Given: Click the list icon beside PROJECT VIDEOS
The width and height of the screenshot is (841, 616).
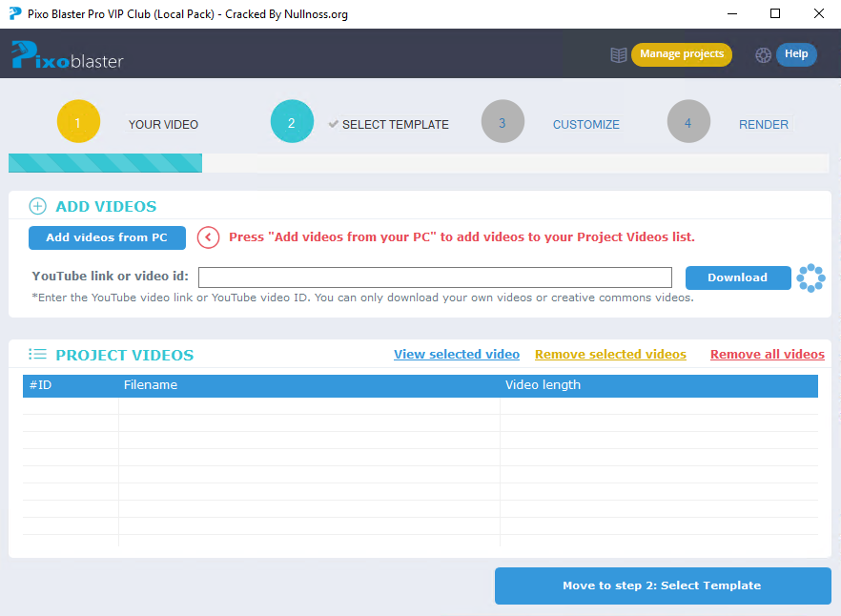Looking at the screenshot, I should click(x=37, y=354).
